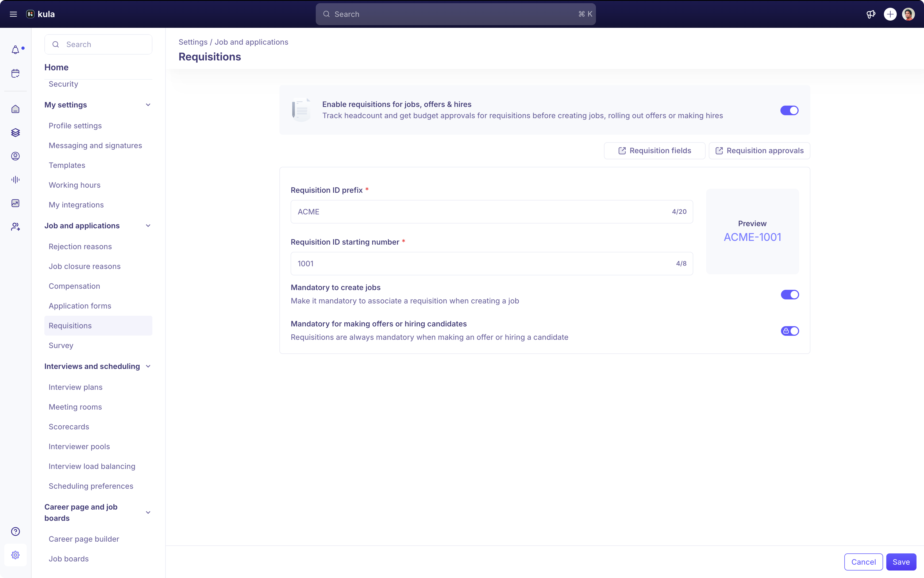Viewport: 924px width, 578px height.
Task: Save the requisition settings
Action: click(901, 562)
